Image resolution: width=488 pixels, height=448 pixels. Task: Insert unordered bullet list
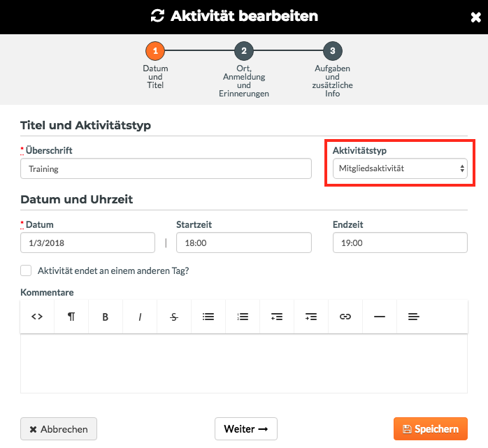(x=208, y=317)
